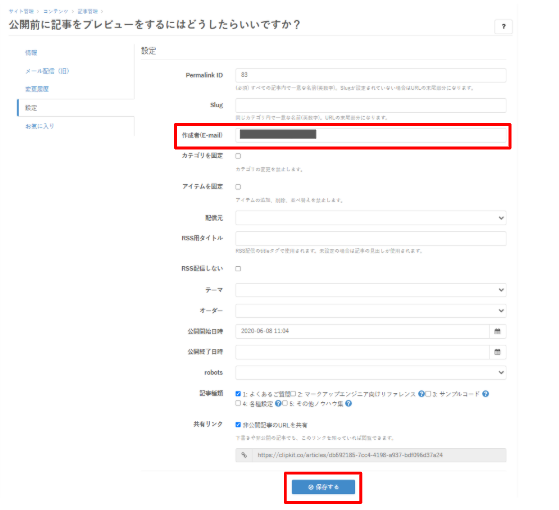The width and height of the screenshot is (559, 510).
Task: Open the help question mark button
Action: click(503, 26)
